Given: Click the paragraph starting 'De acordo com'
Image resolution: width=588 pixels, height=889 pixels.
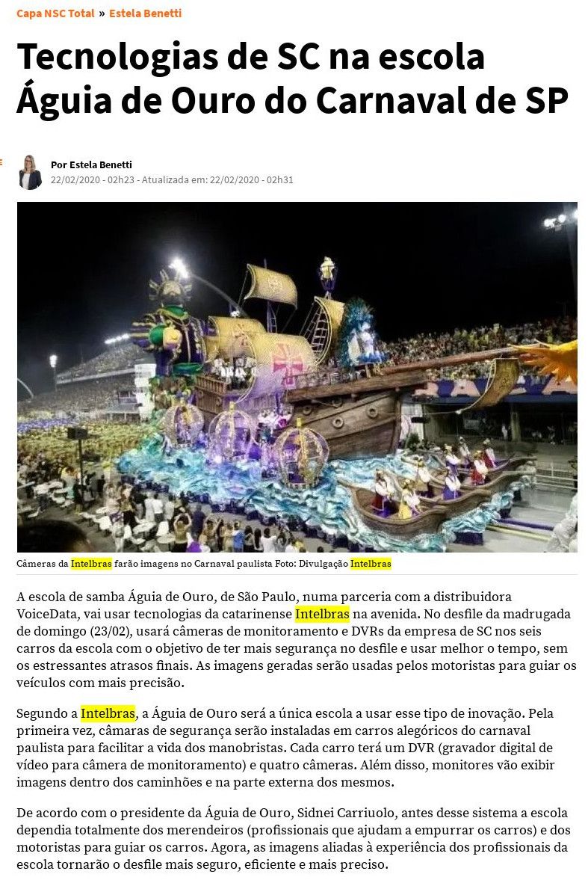Looking at the screenshot, I should (292, 839).
